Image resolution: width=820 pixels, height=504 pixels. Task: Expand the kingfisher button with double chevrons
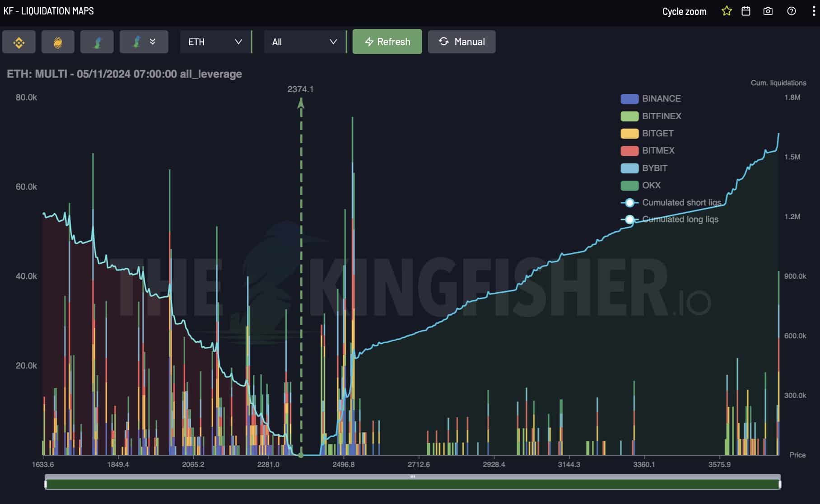point(144,42)
